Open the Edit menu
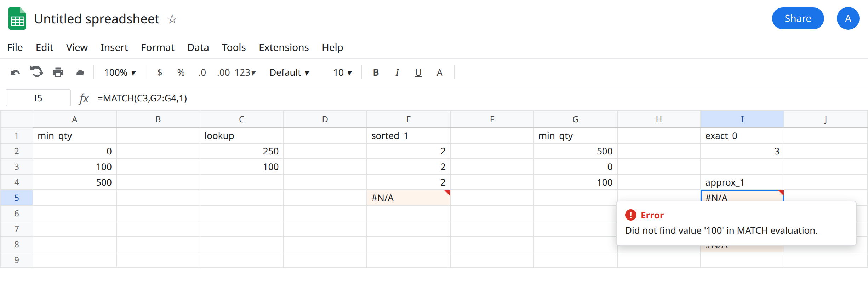 coord(45,47)
